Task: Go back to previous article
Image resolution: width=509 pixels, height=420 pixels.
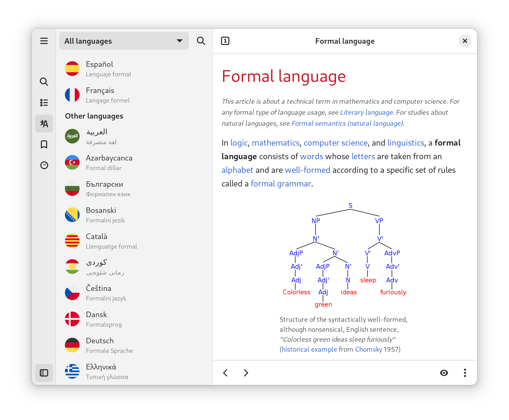Action: (225, 373)
